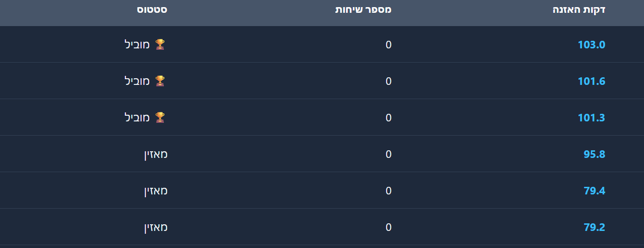Click the trophy icon in the 101.6 row
Image resolution: width=644 pixels, height=248 pixels.
click(x=160, y=81)
